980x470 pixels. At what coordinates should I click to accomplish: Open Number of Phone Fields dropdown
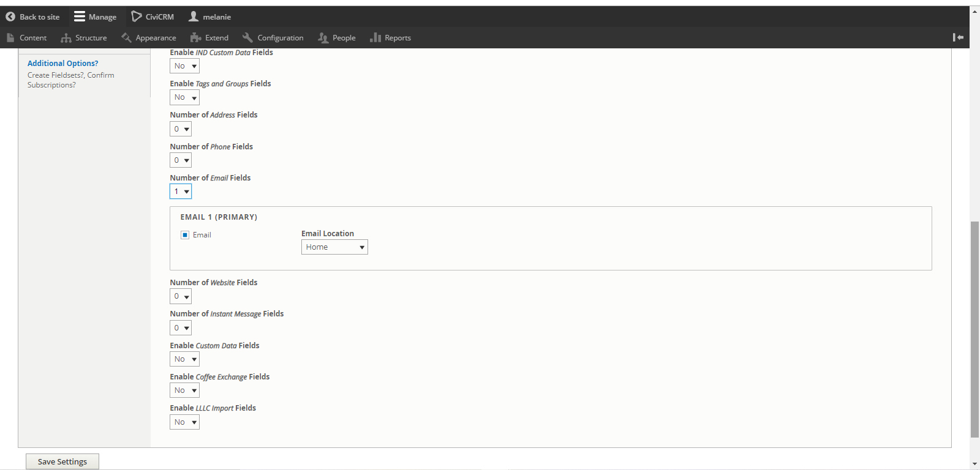pos(181,160)
